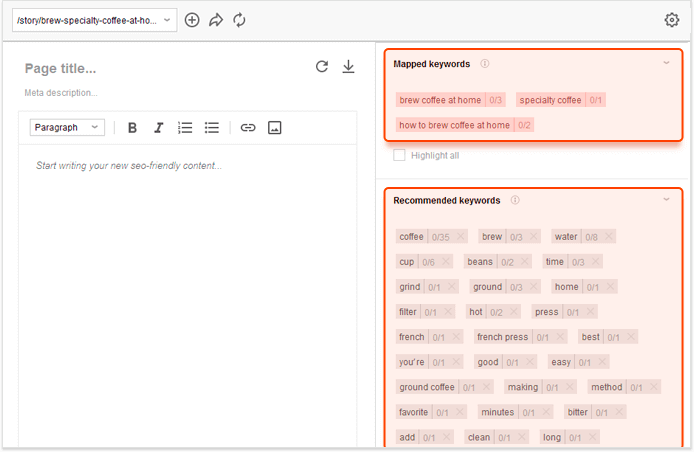Viewport: 694px width, 452px height.
Task: Click the Recommended keywords info icon
Action: [515, 200]
